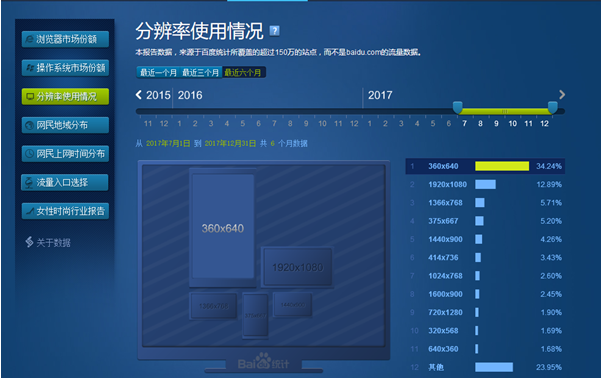Click the end date text 2017年12月31日
Screen dimensions: 601x378
pos(230,143)
